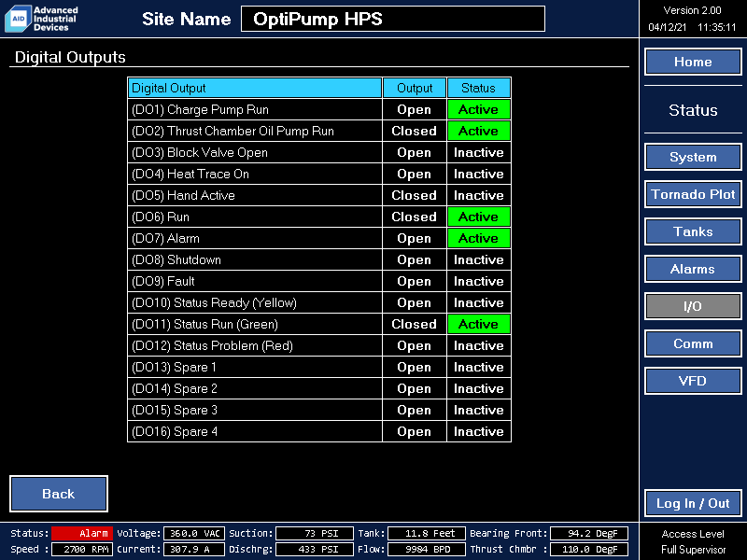Open the Comm page
Screen dimensions: 747x560
coord(693,343)
